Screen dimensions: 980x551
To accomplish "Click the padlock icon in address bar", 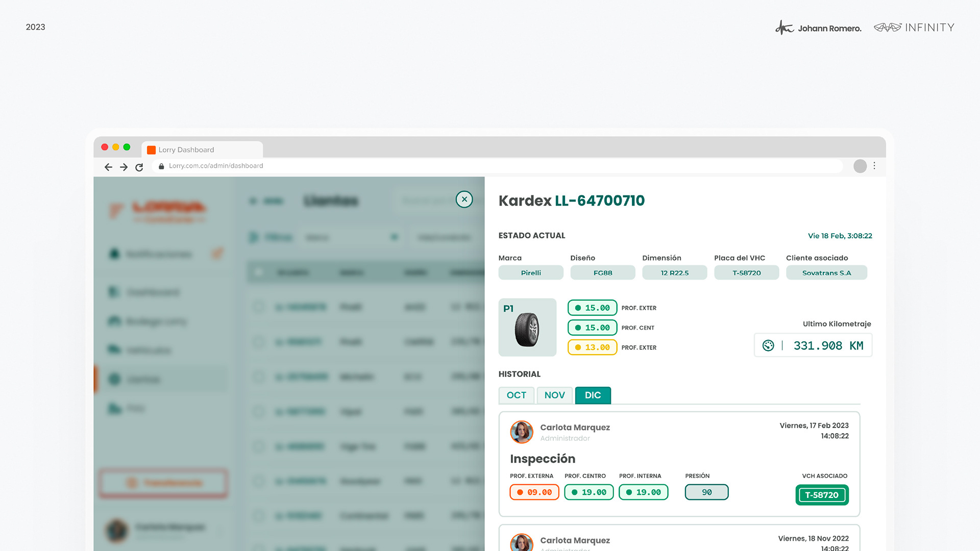I will click(x=161, y=166).
